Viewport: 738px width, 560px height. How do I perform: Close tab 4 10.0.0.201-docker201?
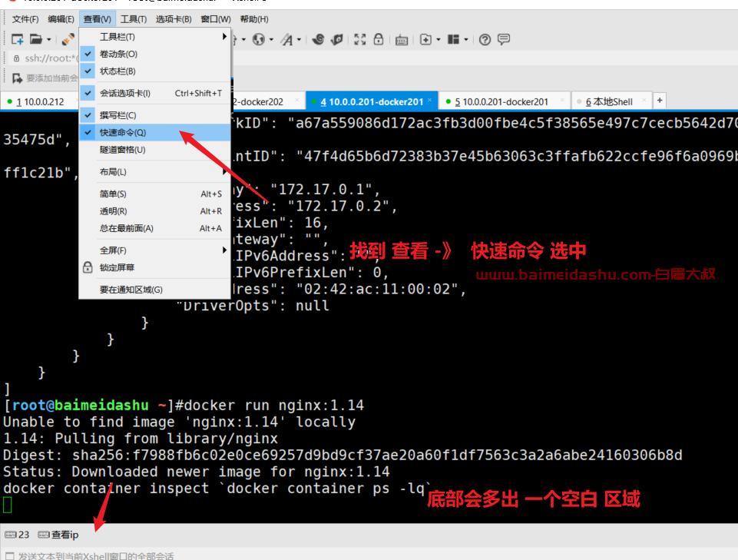[430, 101]
